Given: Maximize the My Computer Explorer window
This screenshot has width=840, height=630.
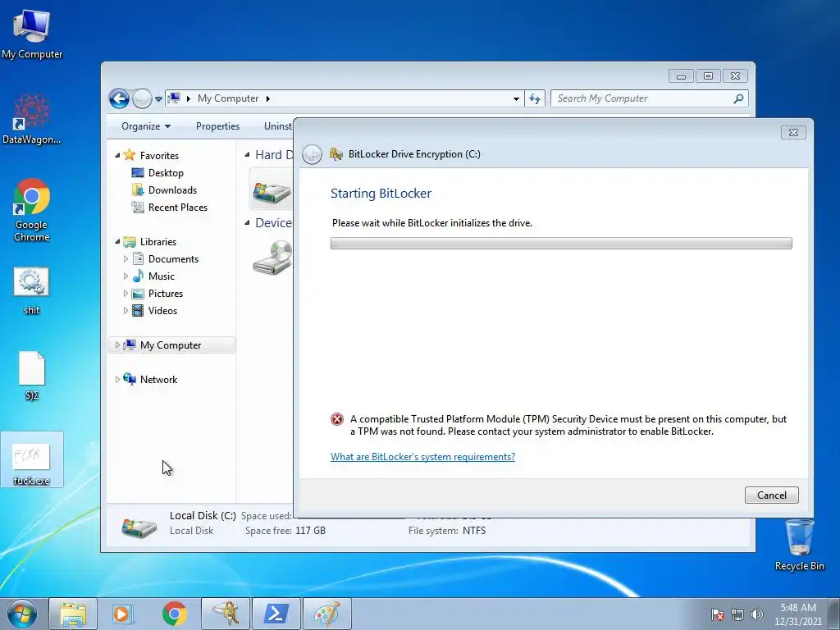Looking at the screenshot, I should [x=708, y=76].
